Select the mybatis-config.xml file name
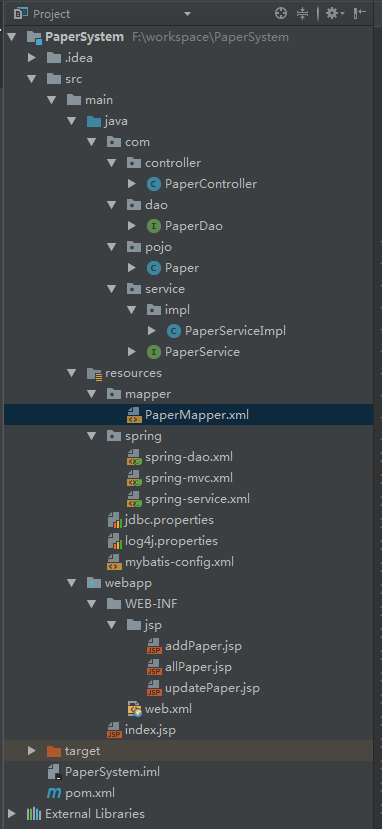The image size is (382, 829). coord(179,562)
